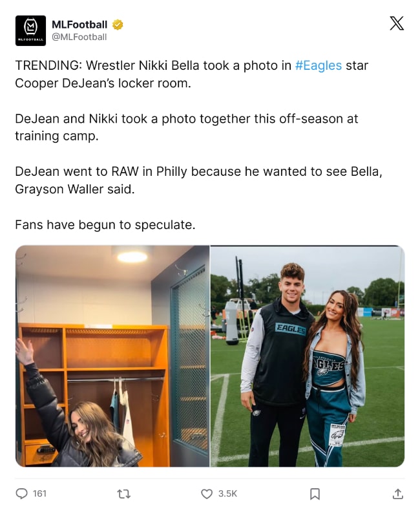Open the MLFootball display name
This screenshot has height=516, width=420.
pos(79,25)
